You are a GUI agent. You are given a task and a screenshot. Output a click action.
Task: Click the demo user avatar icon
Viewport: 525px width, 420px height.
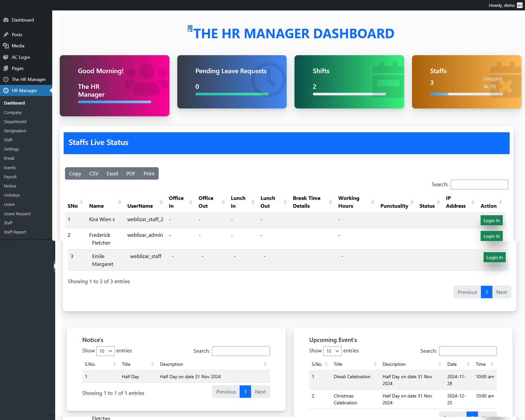(x=520, y=5)
